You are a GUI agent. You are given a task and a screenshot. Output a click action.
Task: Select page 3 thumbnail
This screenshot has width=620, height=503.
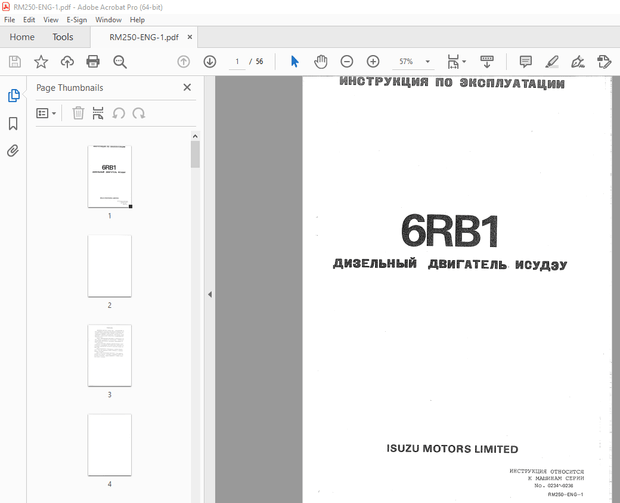(x=110, y=355)
